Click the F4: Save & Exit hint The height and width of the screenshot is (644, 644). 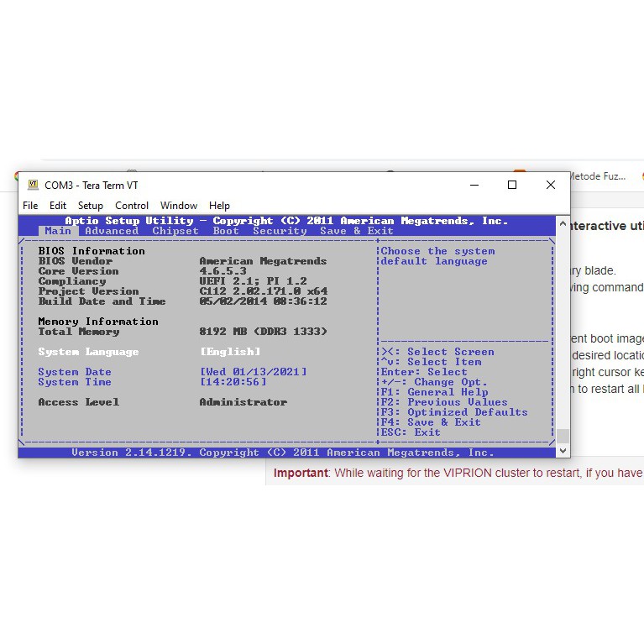431,422
